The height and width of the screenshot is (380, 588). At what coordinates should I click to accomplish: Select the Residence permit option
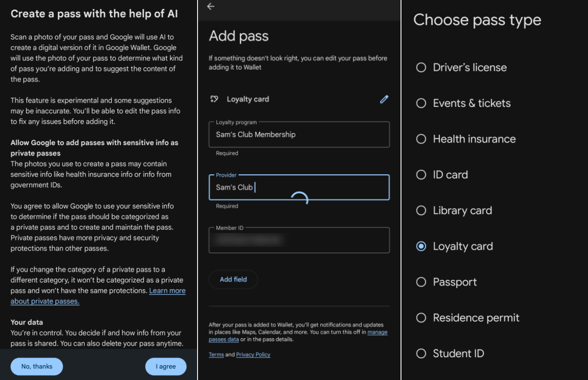(x=421, y=318)
